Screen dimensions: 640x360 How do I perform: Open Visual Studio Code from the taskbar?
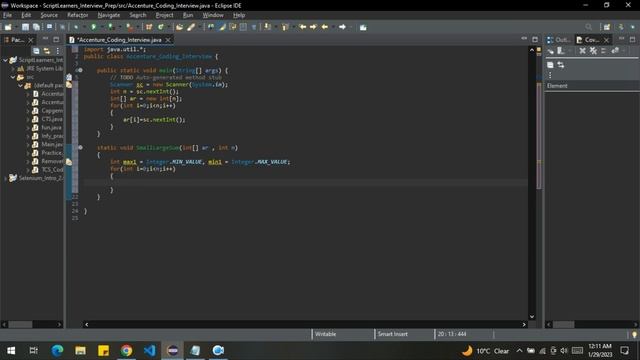(x=149, y=350)
